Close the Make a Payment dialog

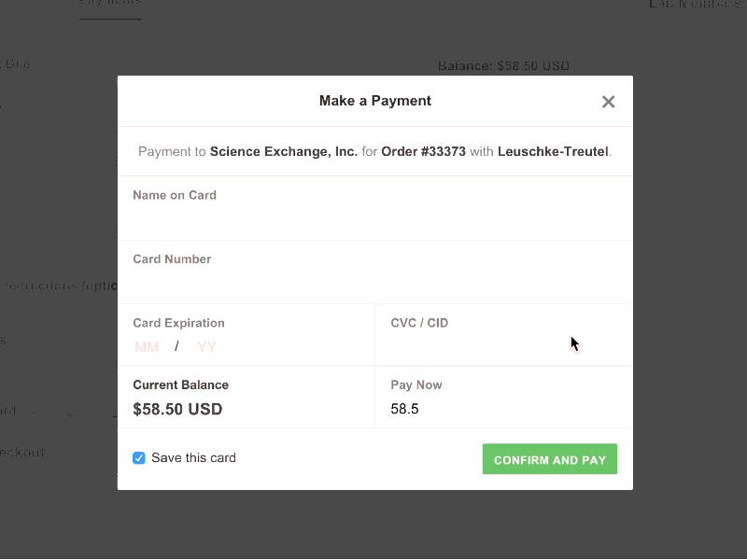click(x=608, y=101)
